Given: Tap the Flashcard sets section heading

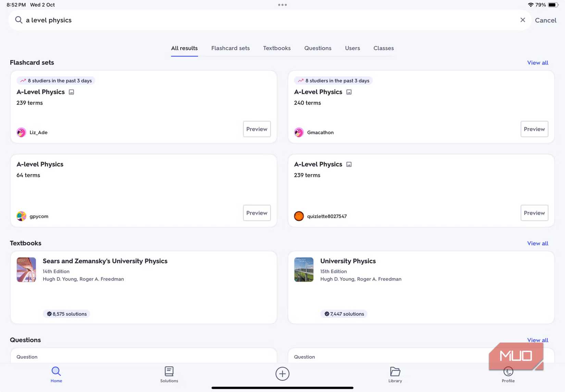Looking at the screenshot, I should click(32, 63).
